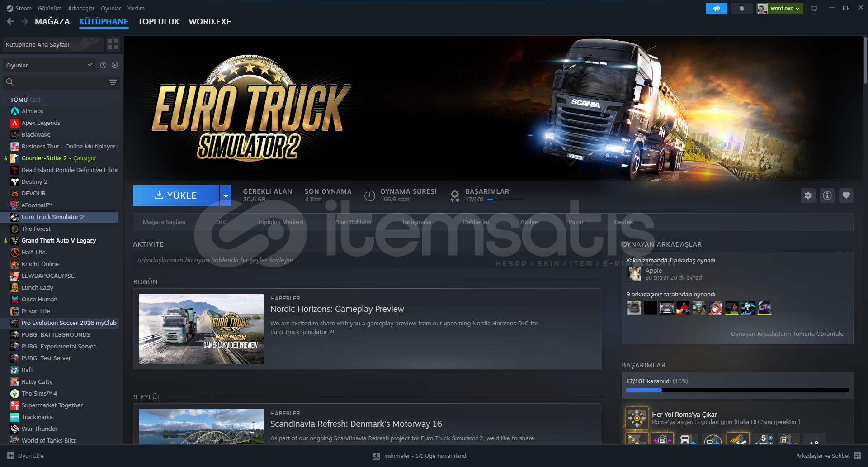Add Euro Truck Simulator 2 to favorites
This screenshot has height=467, width=868.
point(846,195)
